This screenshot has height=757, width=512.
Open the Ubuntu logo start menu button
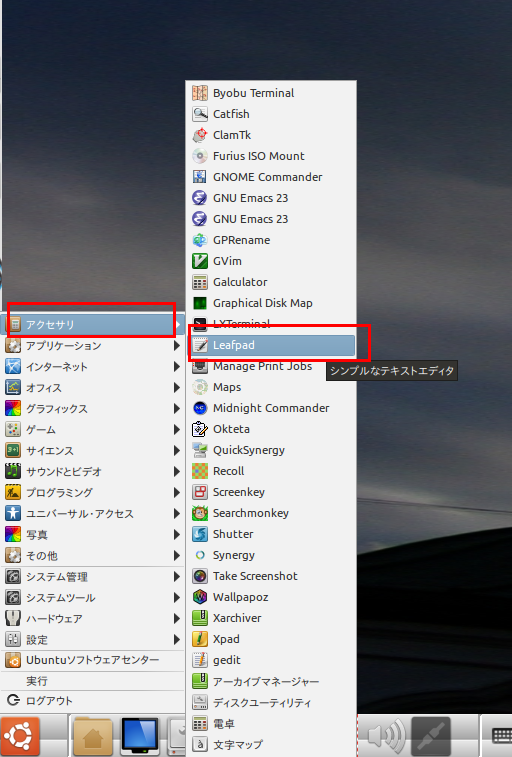(x=19, y=736)
